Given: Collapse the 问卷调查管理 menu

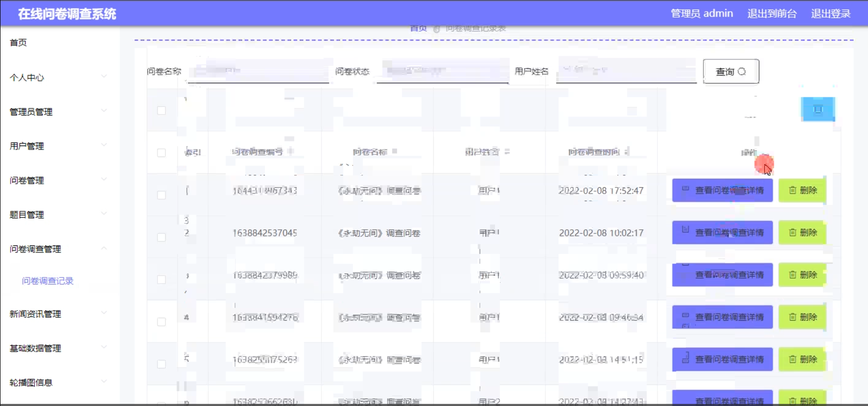Looking at the screenshot, I should [x=59, y=249].
